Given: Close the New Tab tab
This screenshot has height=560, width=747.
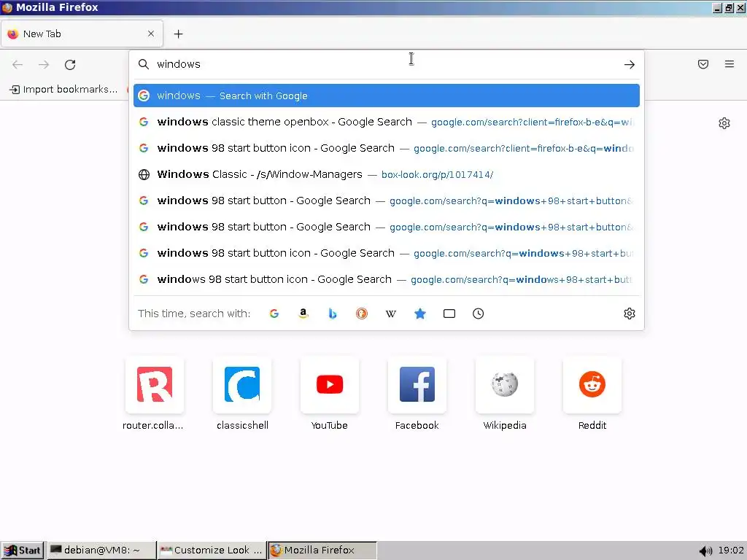Looking at the screenshot, I should pos(151,34).
